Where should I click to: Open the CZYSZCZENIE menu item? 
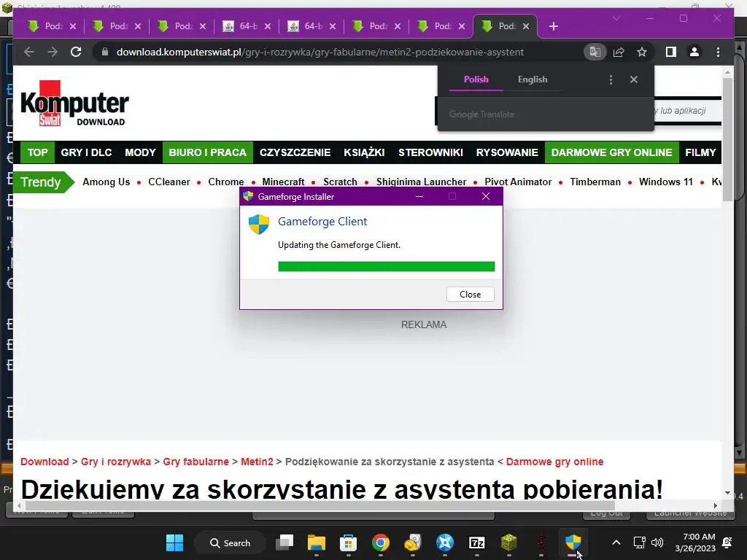click(x=295, y=152)
